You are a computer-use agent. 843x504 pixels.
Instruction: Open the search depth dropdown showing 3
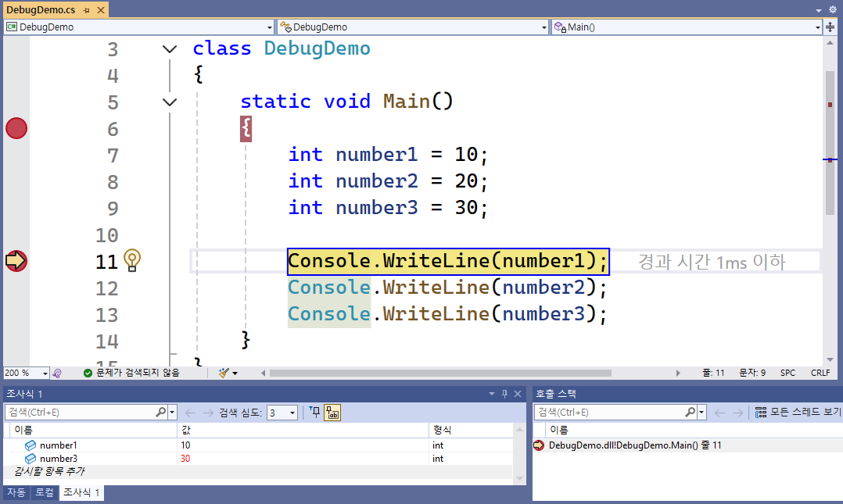point(282,413)
